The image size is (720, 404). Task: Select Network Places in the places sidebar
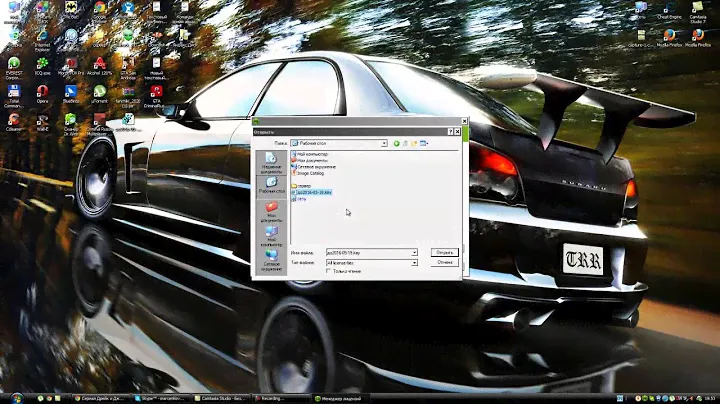point(271,260)
